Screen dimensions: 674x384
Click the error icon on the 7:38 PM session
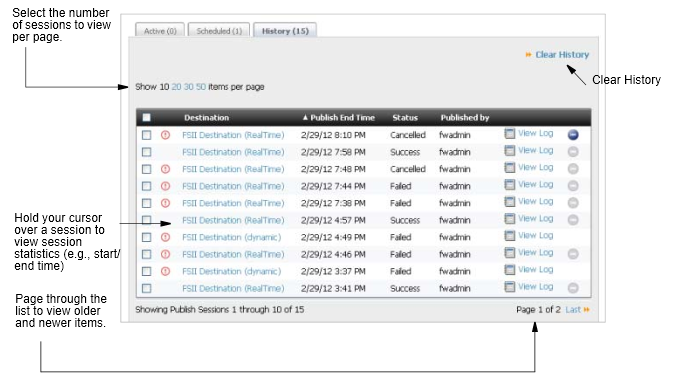tap(165, 203)
